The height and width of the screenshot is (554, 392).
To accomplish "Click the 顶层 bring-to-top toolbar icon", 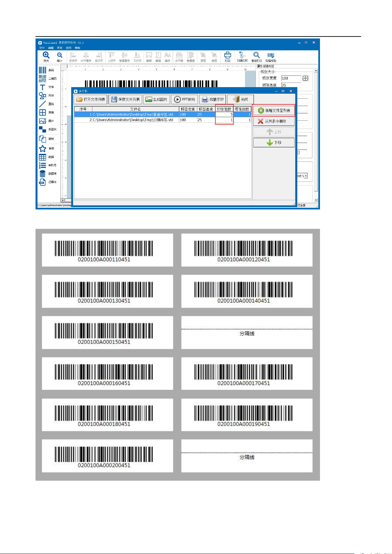I will click(x=203, y=55).
